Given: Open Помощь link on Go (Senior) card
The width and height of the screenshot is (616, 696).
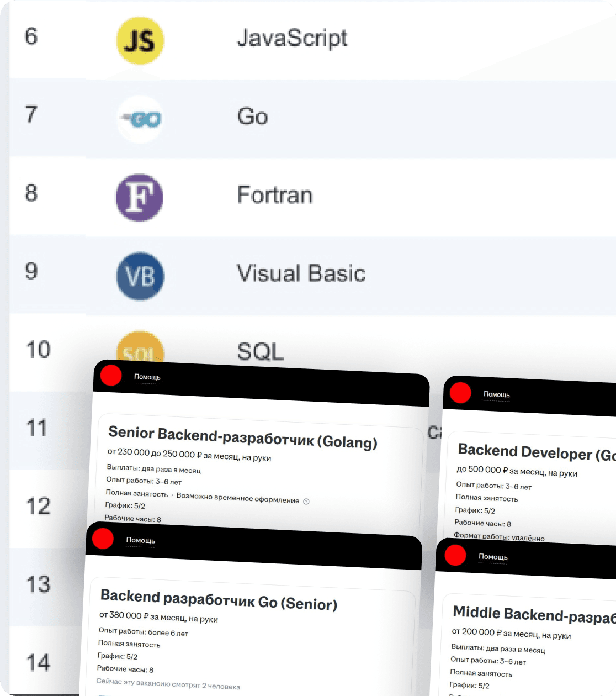Looking at the screenshot, I should point(140,540).
